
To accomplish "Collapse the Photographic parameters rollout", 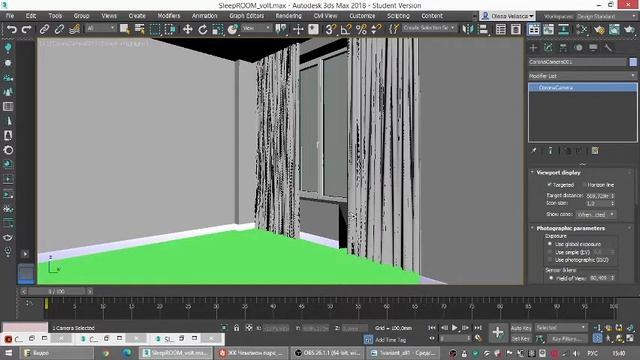I will point(570,228).
